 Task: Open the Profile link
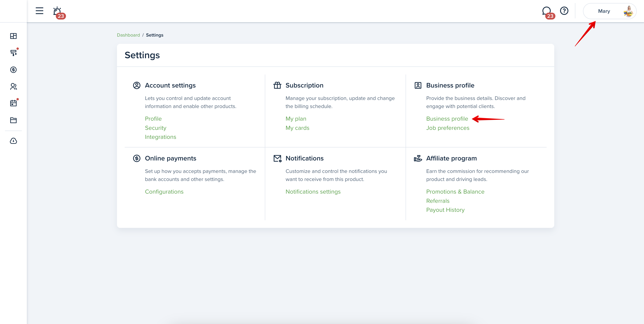(x=153, y=119)
